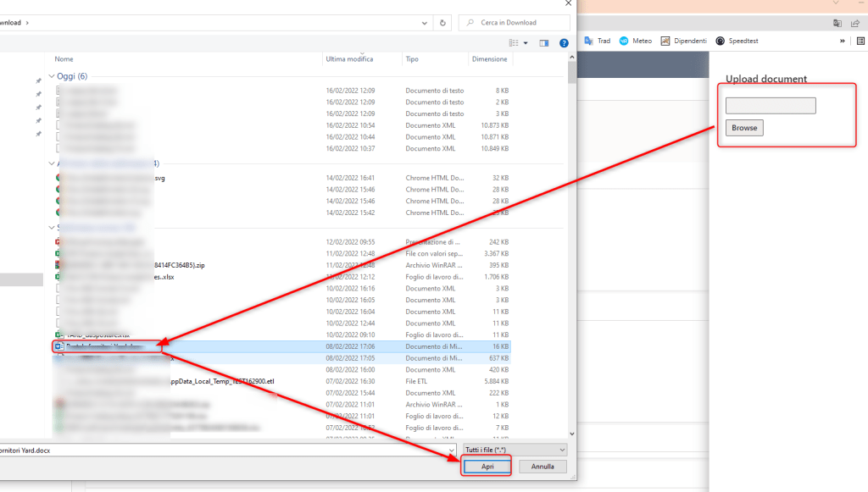Open the view options dropdown arrow
Image resolution: width=868 pixels, height=492 pixels.
pyautogui.click(x=526, y=42)
